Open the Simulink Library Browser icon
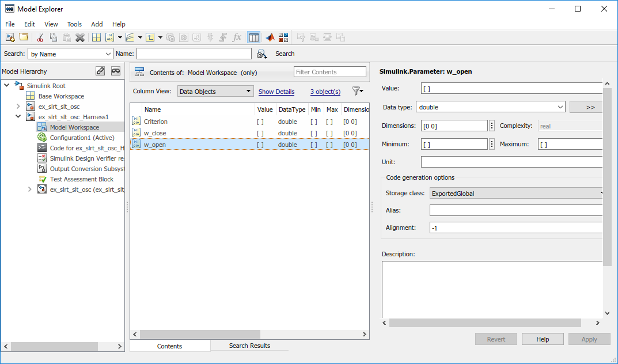The width and height of the screenshot is (618, 364). click(x=283, y=37)
